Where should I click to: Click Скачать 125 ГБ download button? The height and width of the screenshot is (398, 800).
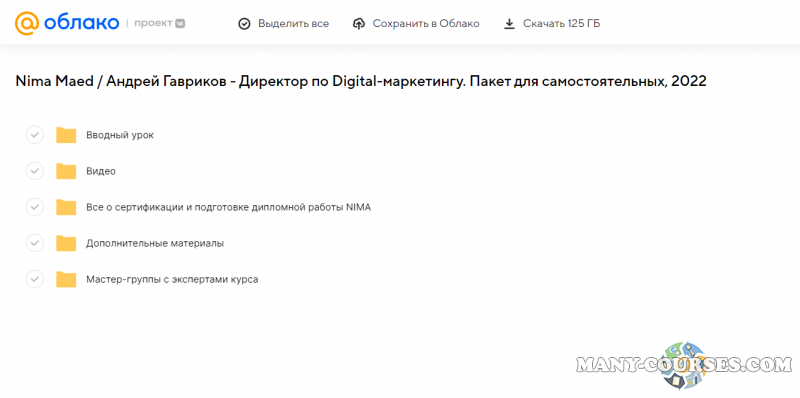coord(552,23)
